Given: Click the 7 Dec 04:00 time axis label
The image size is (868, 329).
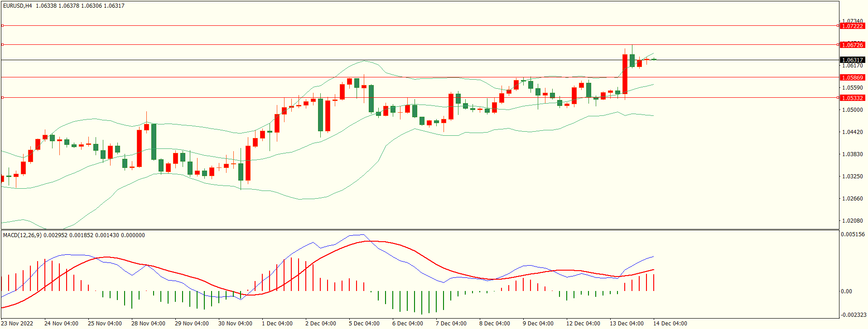Looking at the screenshot, I should 451,324.
